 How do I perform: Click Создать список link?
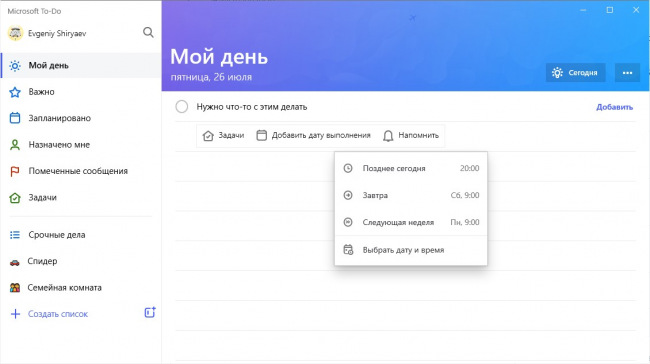click(58, 314)
